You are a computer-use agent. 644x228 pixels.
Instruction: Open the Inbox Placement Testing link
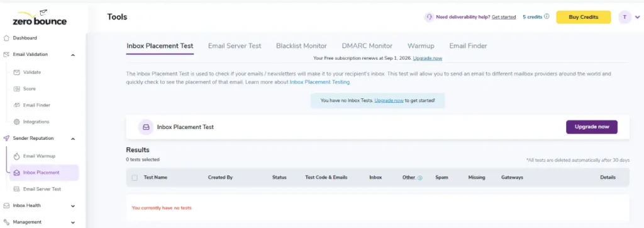point(319,83)
